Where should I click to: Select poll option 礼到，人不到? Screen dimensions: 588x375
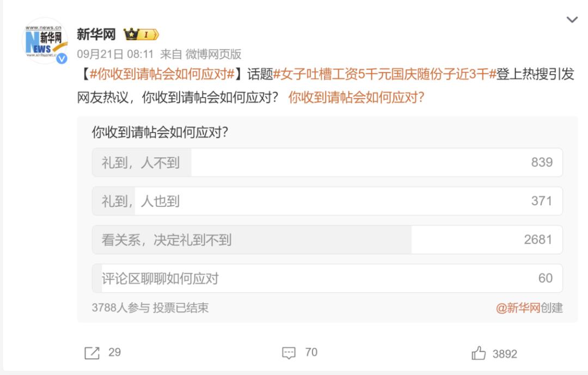(x=327, y=162)
